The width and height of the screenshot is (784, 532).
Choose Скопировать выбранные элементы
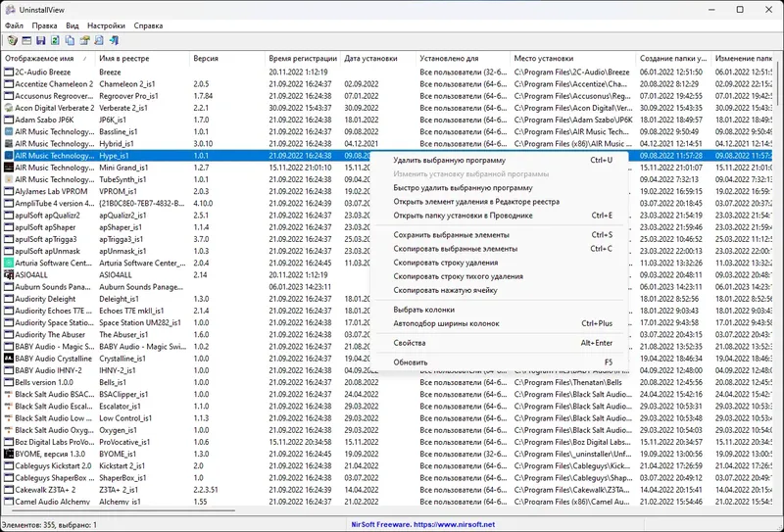[500, 249]
